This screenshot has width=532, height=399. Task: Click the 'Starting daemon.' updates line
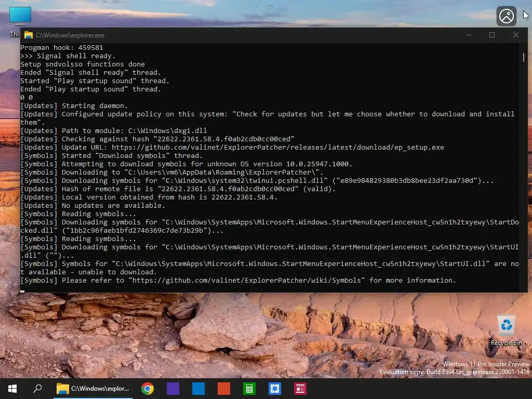74,105
